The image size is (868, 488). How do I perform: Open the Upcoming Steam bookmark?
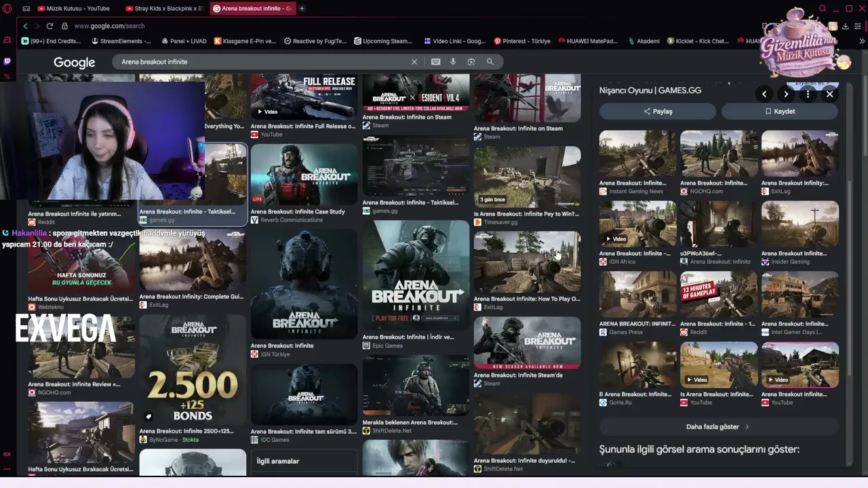(383, 41)
